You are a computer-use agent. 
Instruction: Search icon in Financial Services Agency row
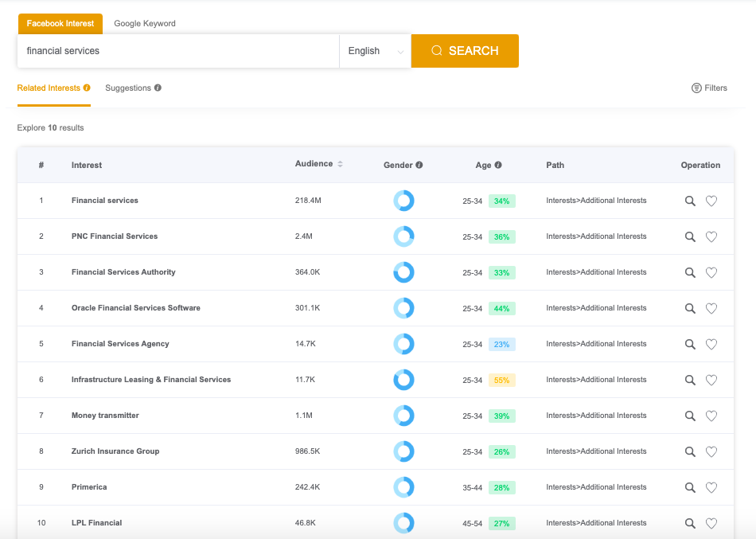690,344
